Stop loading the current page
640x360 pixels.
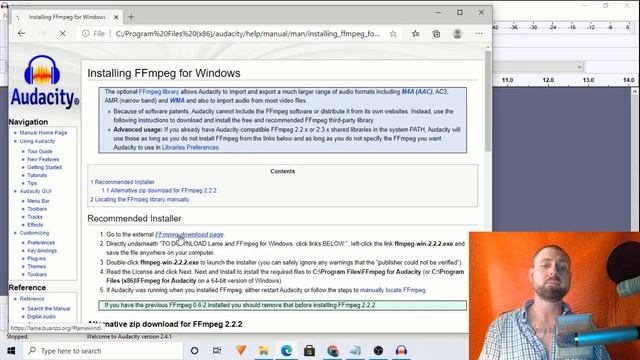(x=62, y=33)
